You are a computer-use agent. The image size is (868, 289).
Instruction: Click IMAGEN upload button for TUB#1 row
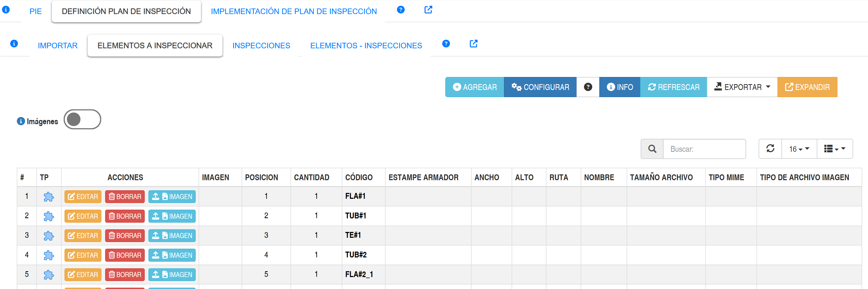(x=172, y=216)
